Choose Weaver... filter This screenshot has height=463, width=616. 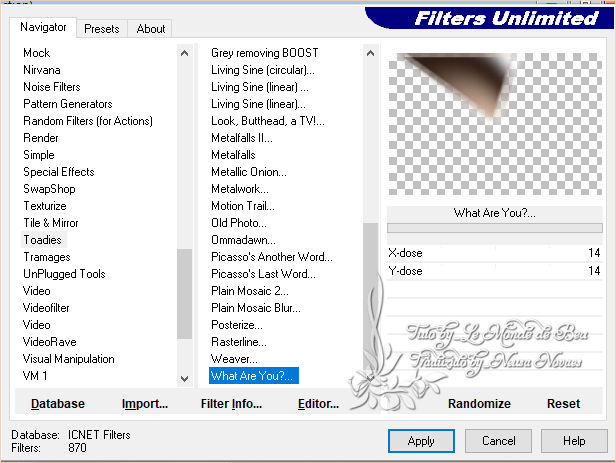[234, 359]
